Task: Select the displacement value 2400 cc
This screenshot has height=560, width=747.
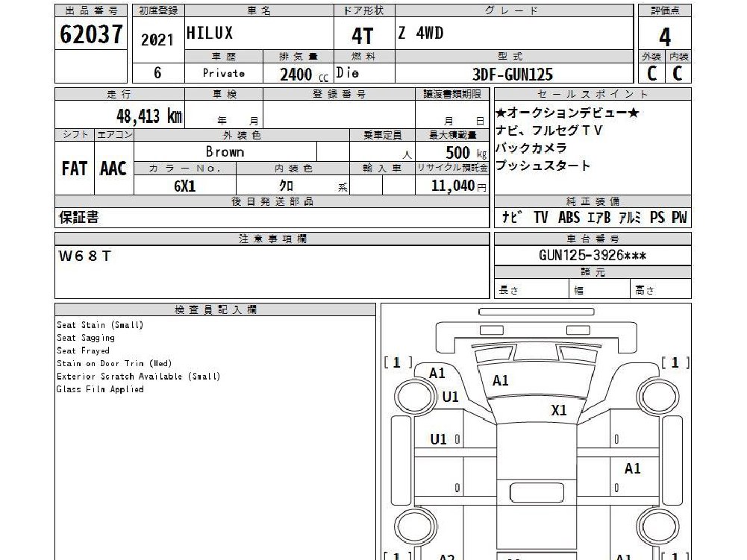Action: tap(304, 75)
